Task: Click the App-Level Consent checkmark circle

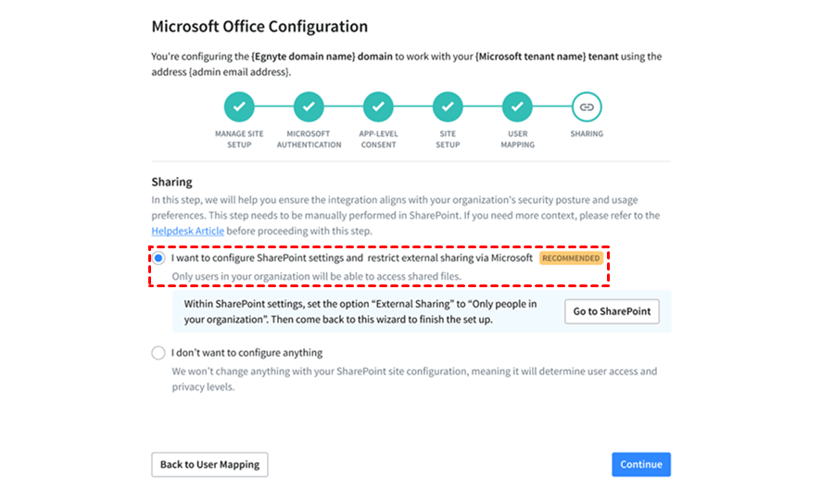Action: [x=378, y=107]
